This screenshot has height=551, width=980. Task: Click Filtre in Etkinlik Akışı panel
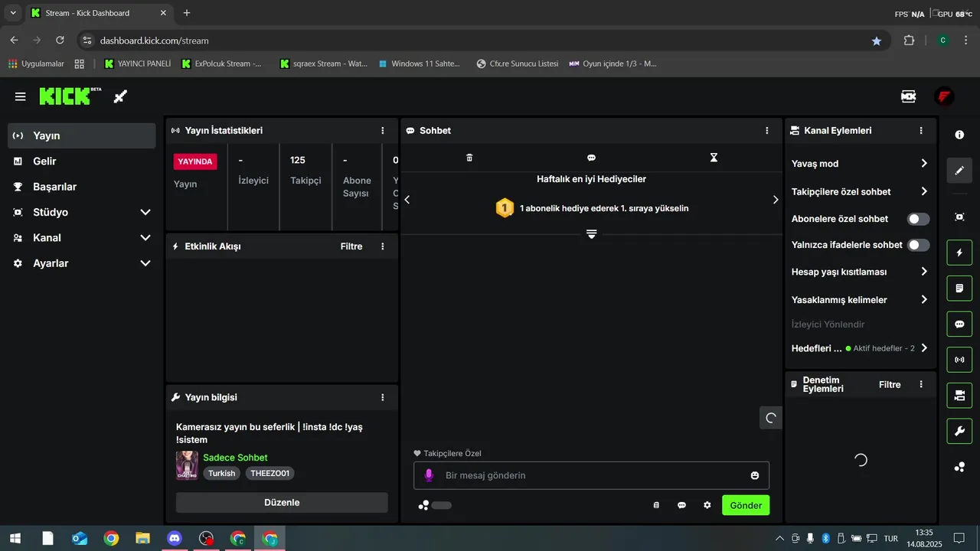[x=351, y=246]
